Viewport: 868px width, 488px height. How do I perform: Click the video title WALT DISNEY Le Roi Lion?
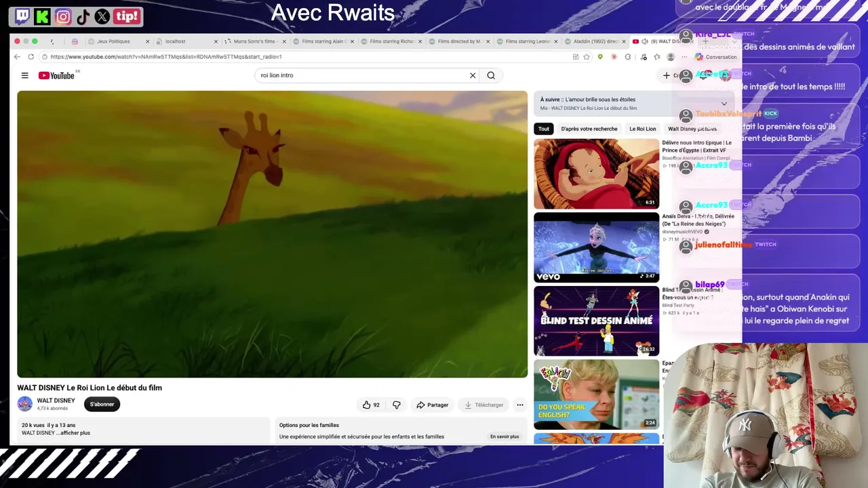90,388
